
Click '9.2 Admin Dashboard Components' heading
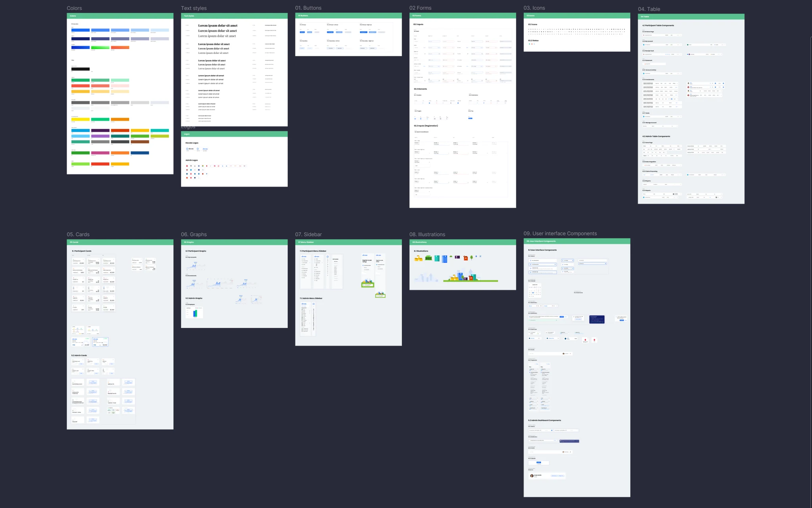point(544,420)
